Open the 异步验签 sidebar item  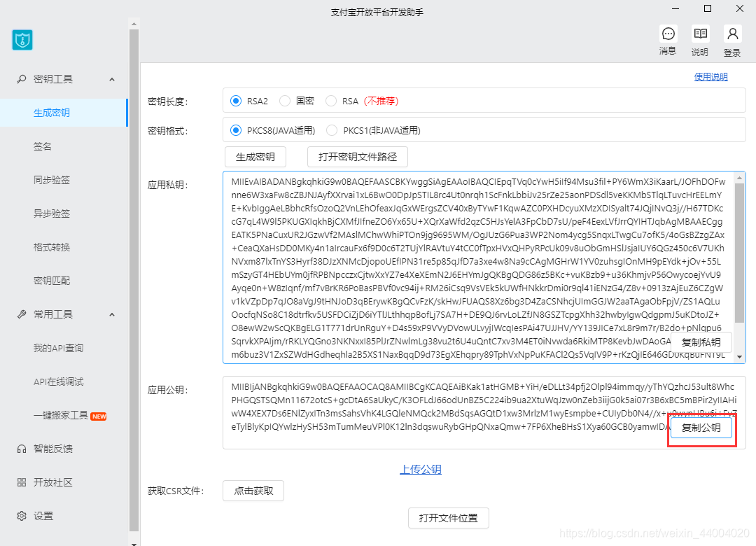[64, 213]
